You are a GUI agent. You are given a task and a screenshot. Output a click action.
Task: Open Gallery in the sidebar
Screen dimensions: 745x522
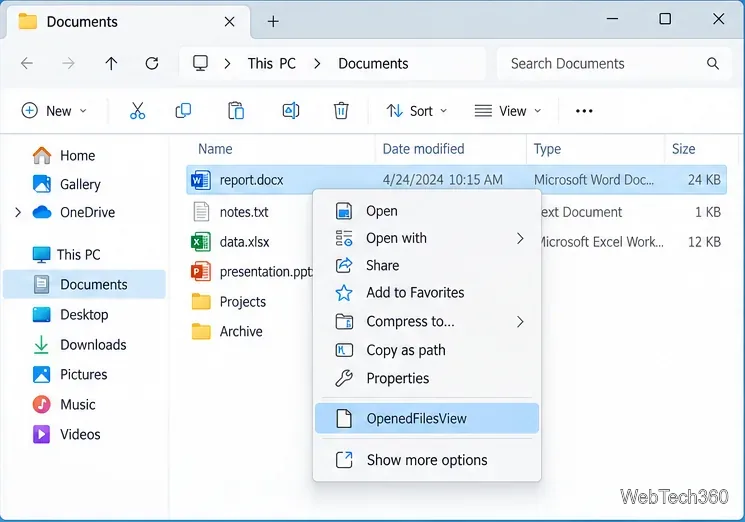pyautogui.click(x=67, y=184)
